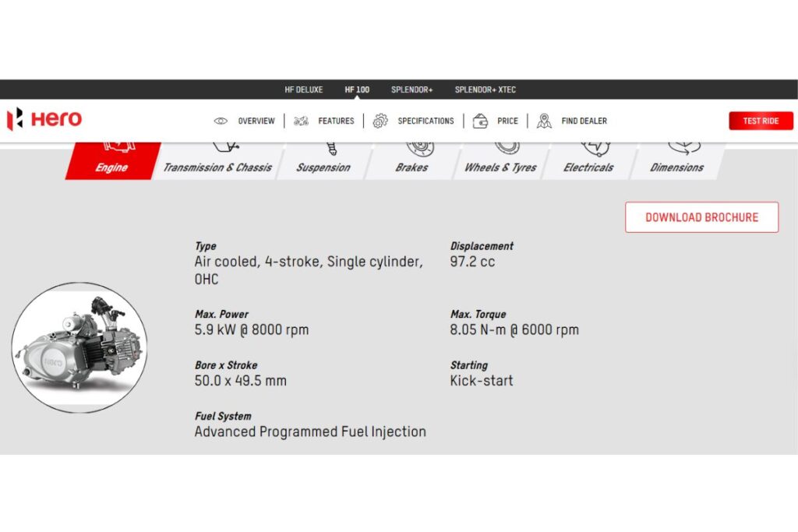
Task: Select '5.9 kW @ 8000 rpm' text
Action: coord(252,329)
